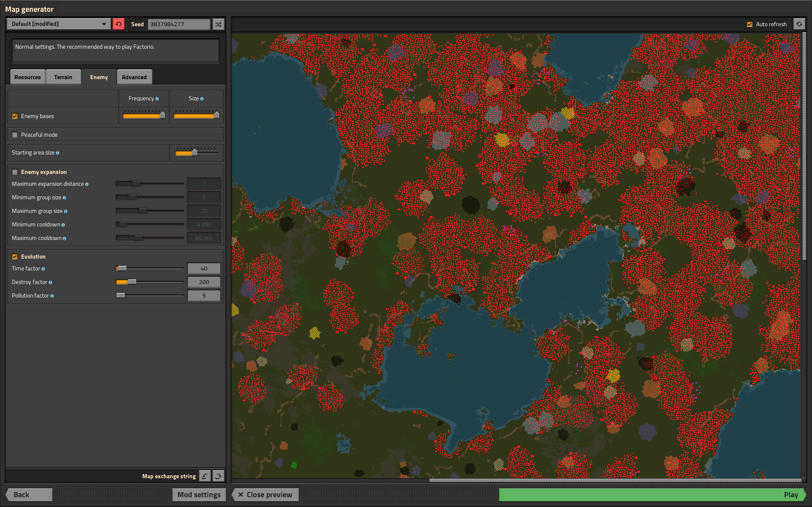
Task: Click the Destroy factor info icon
Action: point(50,282)
